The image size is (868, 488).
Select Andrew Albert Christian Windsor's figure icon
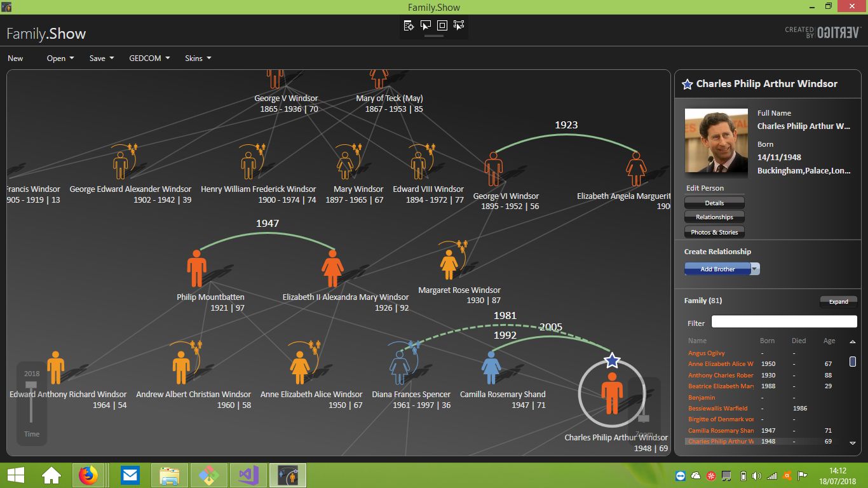pos(181,368)
